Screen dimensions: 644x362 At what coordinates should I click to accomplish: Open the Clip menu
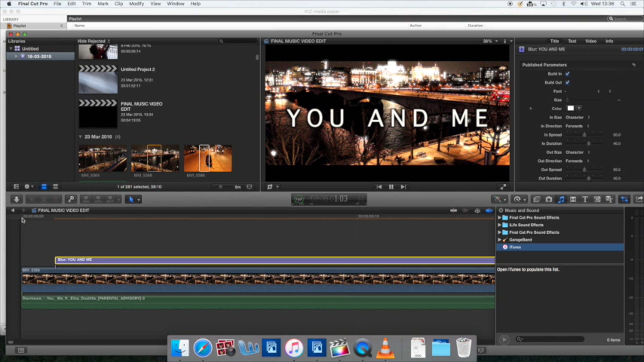coord(119,4)
